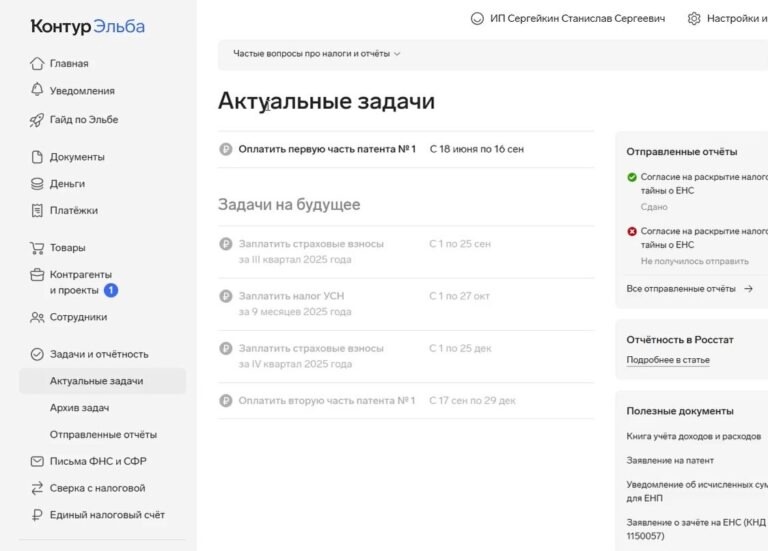Click the date text С 18 июня по 16 сен
Screen dimensions: 768x551
[x=477, y=149]
